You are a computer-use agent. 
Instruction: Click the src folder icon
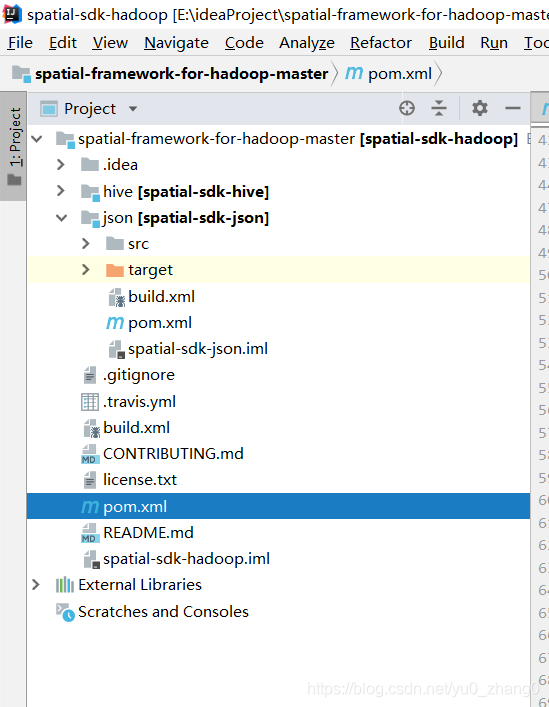114,243
